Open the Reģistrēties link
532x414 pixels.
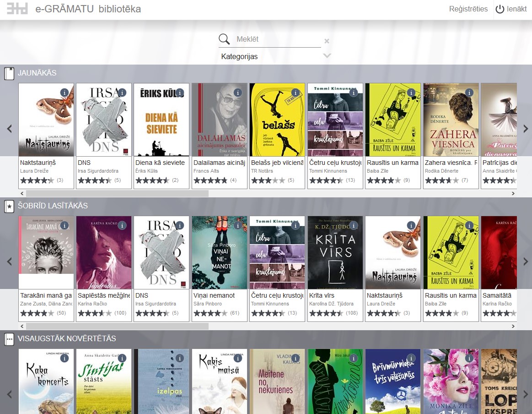(x=468, y=9)
